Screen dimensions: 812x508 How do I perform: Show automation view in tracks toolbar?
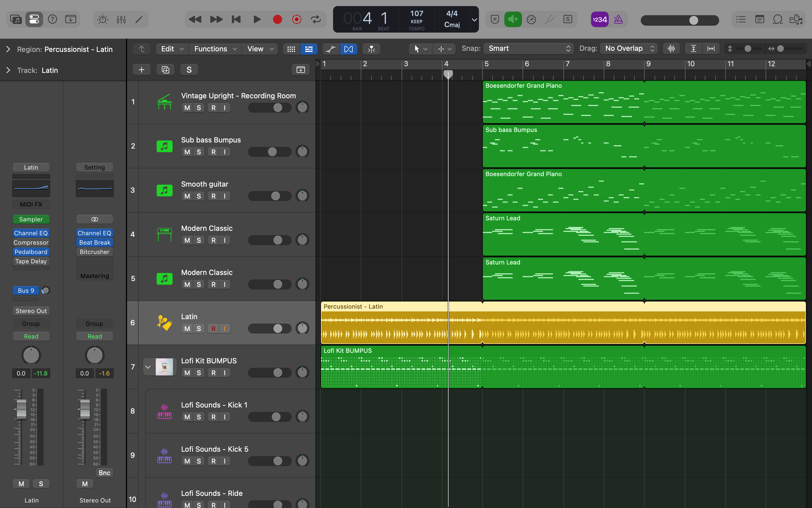(x=331, y=49)
